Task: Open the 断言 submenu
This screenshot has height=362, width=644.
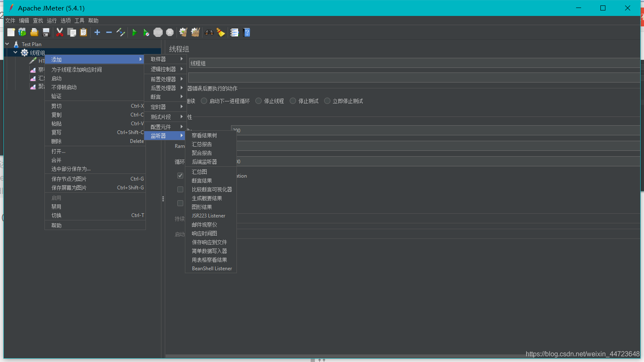Action: (165, 97)
